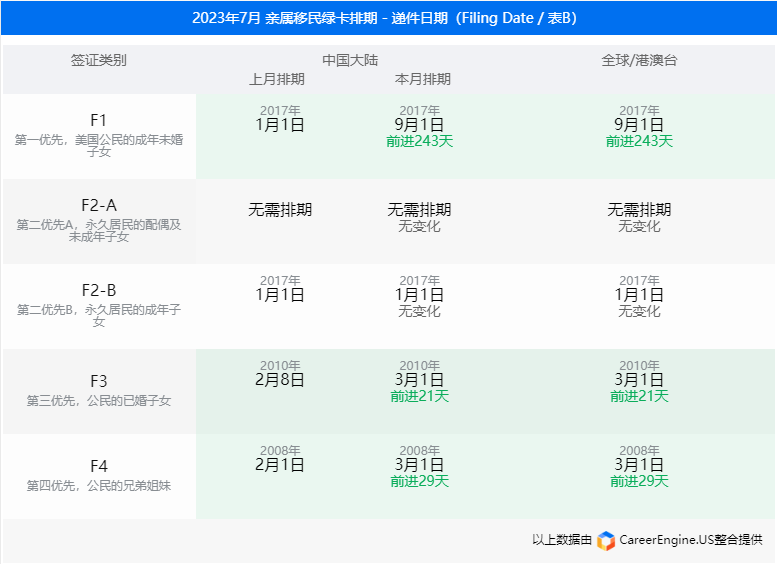The image size is (777, 564).
Task: Click 前进29天 under F4 全球/港澳台
Action: point(639,481)
